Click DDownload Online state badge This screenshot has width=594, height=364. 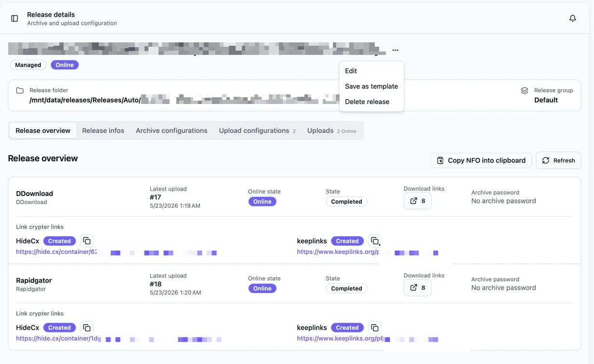pos(263,202)
